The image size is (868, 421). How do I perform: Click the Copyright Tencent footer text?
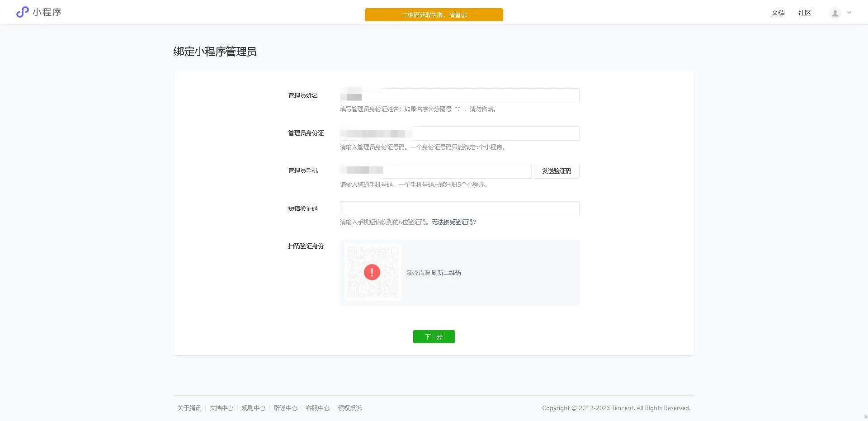tap(616, 408)
